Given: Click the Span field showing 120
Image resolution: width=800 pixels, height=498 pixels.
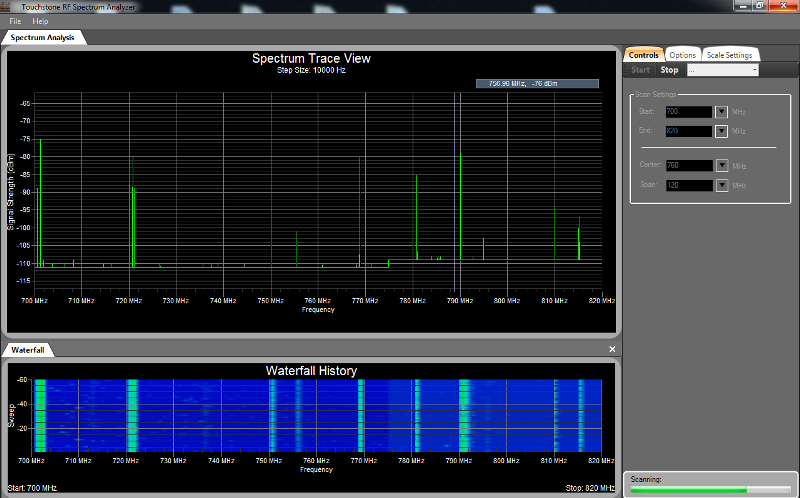Looking at the screenshot, I should tap(689, 185).
